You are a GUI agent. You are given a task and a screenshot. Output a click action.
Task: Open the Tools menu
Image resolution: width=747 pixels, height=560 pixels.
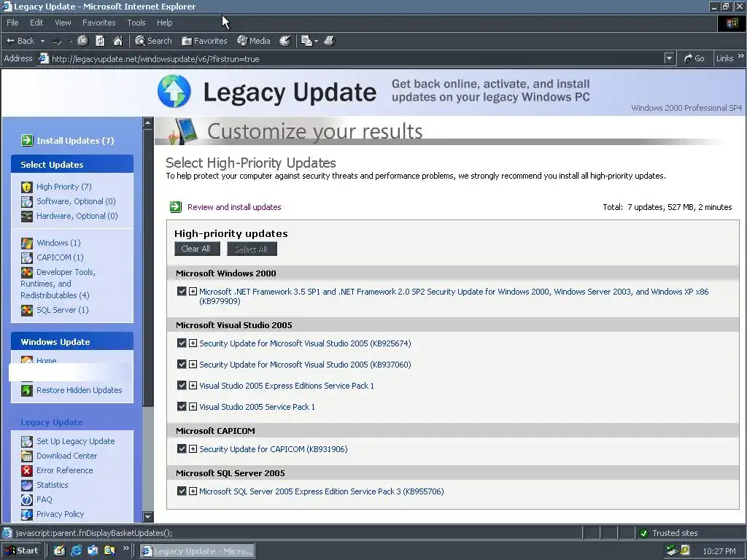coord(136,23)
